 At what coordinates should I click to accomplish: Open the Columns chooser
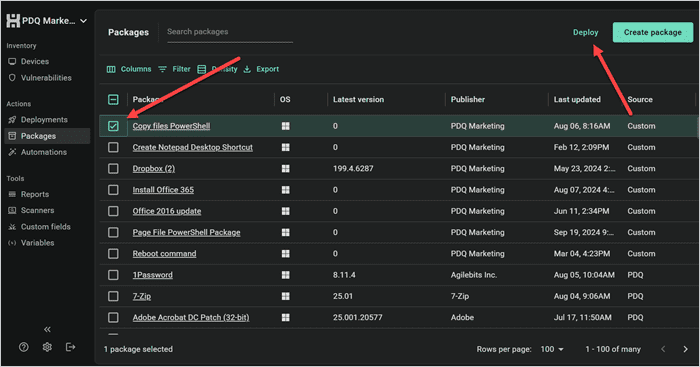point(129,69)
